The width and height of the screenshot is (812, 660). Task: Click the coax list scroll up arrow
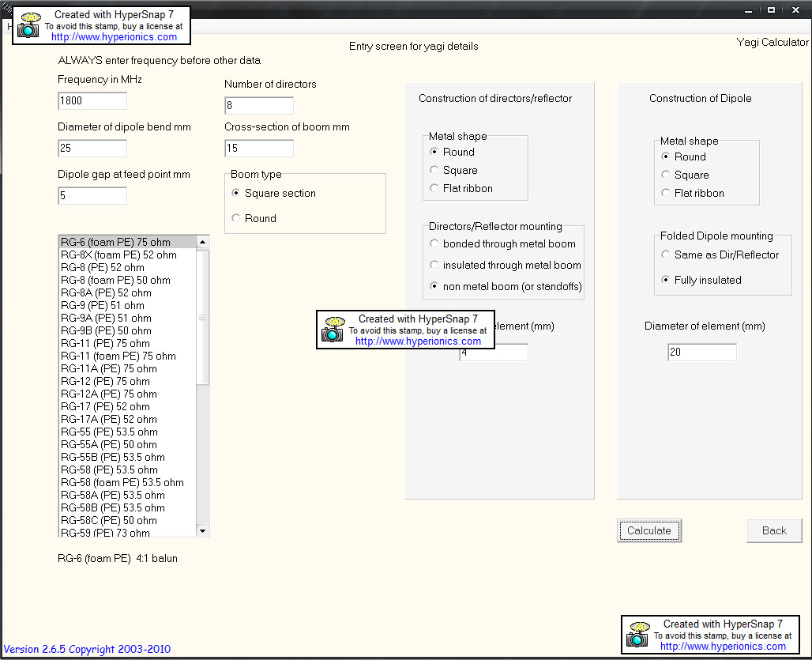point(202,242)
